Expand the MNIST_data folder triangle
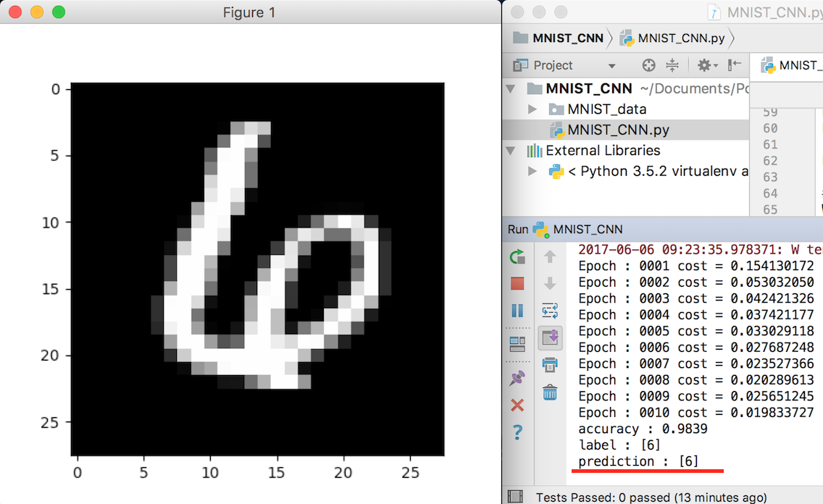Viewport: 823px width, 504px height. (532, 109)
